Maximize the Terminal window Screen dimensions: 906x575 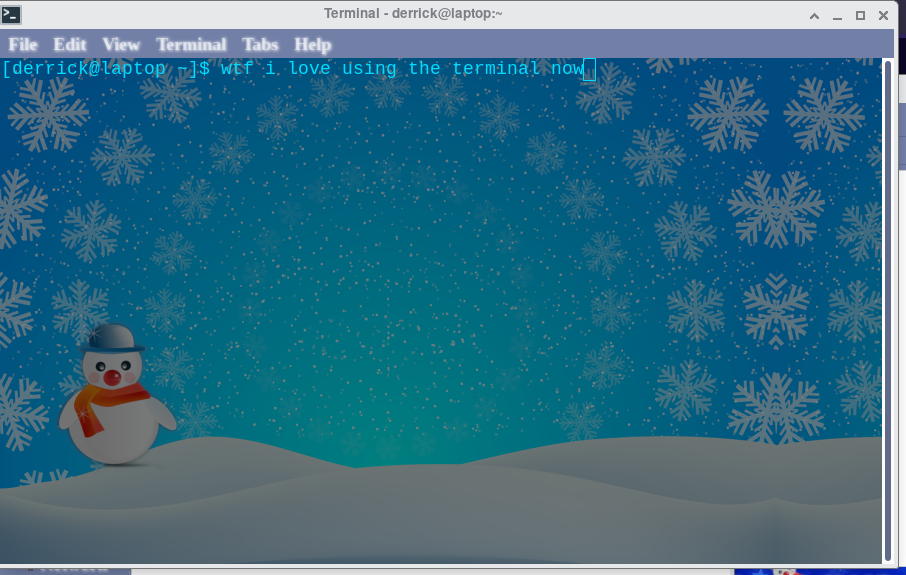coord(860,16)
